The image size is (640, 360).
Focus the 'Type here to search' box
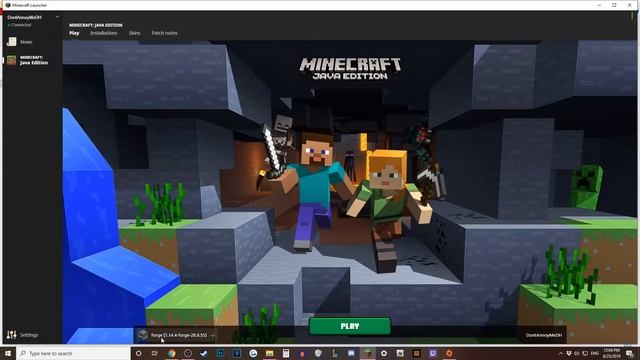pos(73,353)
